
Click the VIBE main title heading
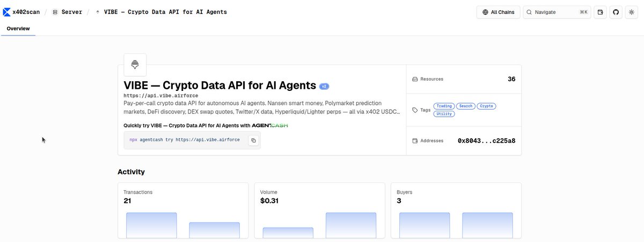tap(219, 86)
